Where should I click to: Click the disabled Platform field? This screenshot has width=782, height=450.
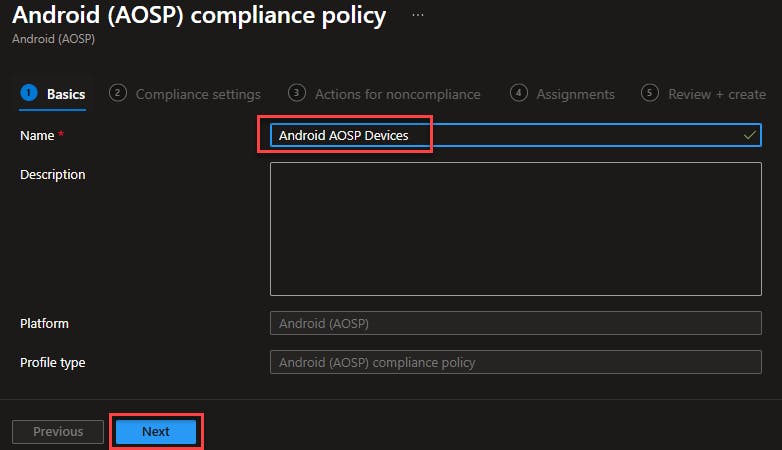click(x=516, y=323)
